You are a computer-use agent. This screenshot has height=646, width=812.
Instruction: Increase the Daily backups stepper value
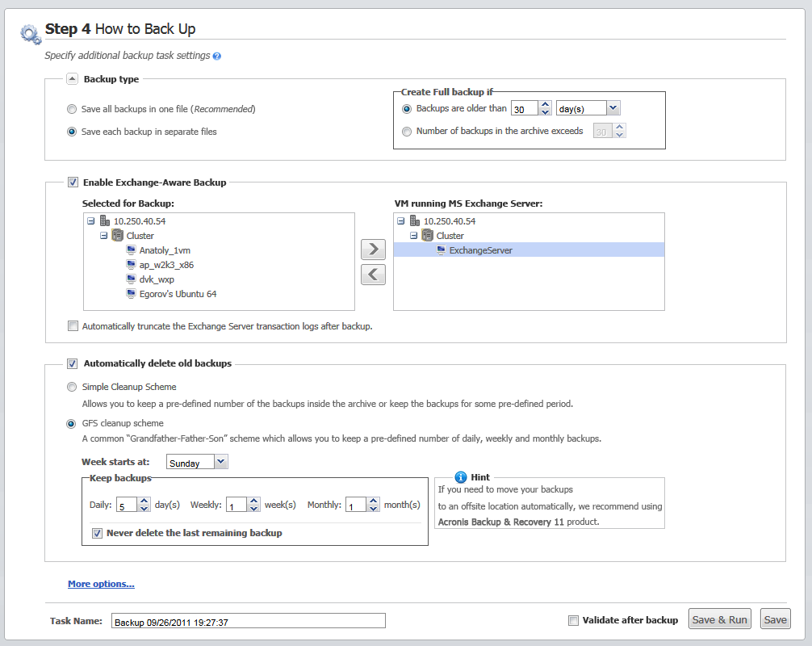(144, 501)
